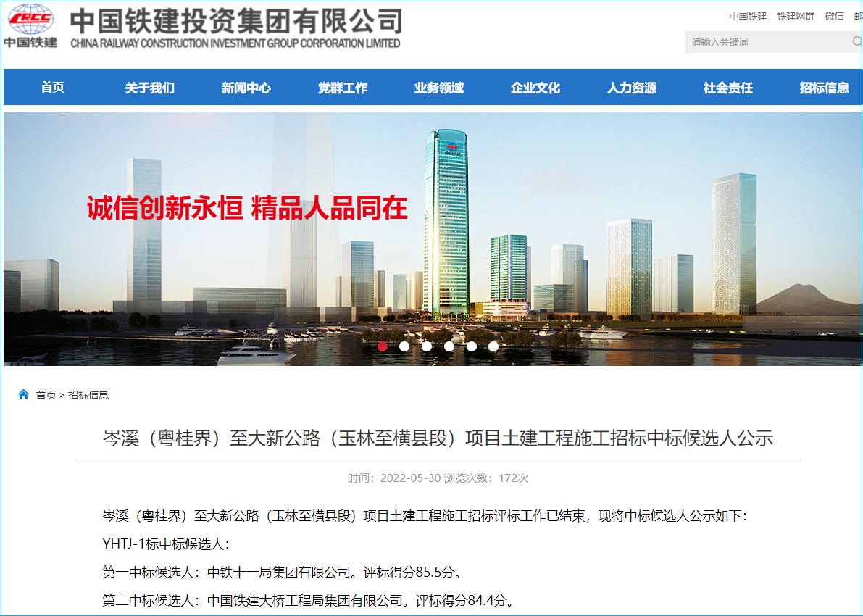Open the 铁建网群 top link

[796, 16]
